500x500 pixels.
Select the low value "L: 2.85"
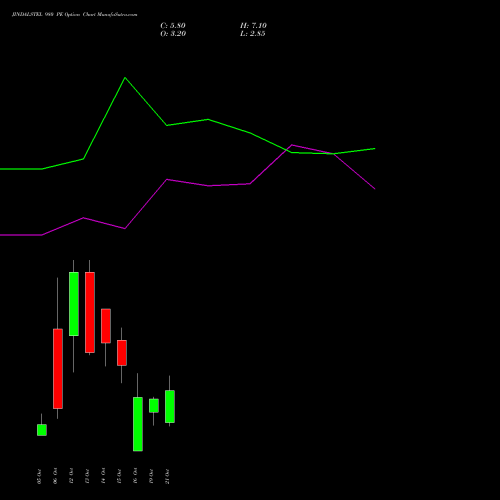(253, 34)
